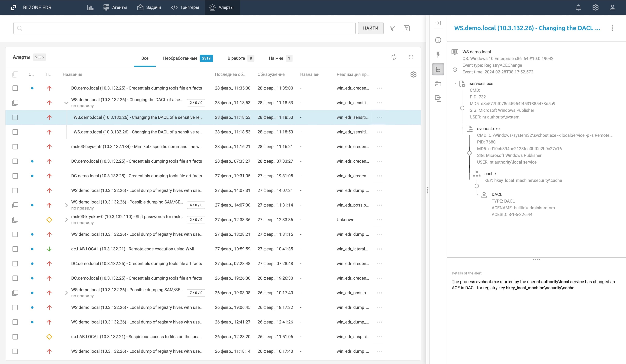Click into the alerts search field
This screenshot has width=626, height=364.
(184, 28)
